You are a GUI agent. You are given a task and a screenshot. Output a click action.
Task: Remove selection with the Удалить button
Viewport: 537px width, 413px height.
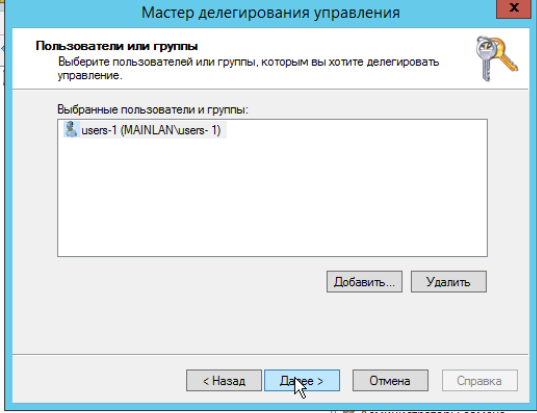tap(448, 281)
